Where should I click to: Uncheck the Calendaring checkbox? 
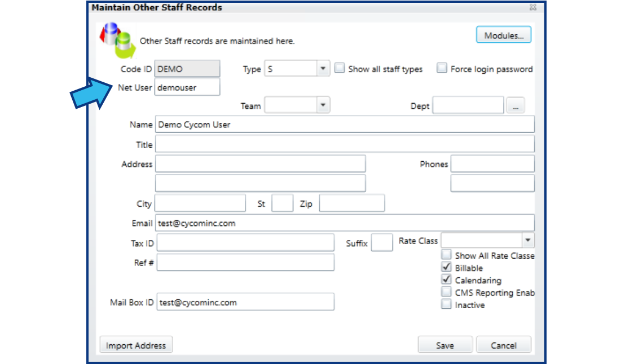(x=446, y=279)
